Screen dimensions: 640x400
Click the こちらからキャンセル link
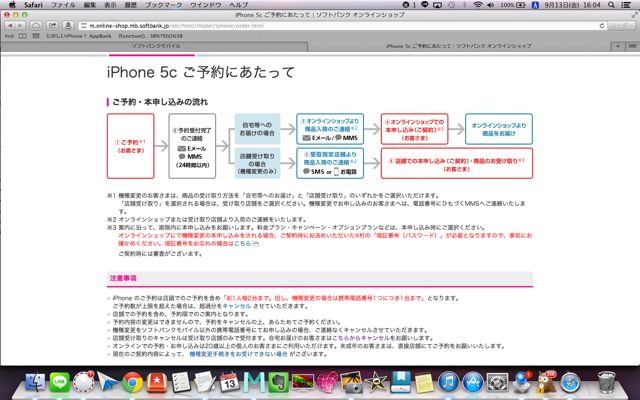point(361,338)
